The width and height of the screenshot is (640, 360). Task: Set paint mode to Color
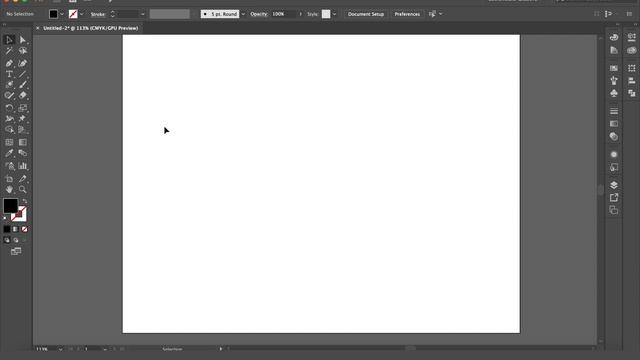pos(7,229)
